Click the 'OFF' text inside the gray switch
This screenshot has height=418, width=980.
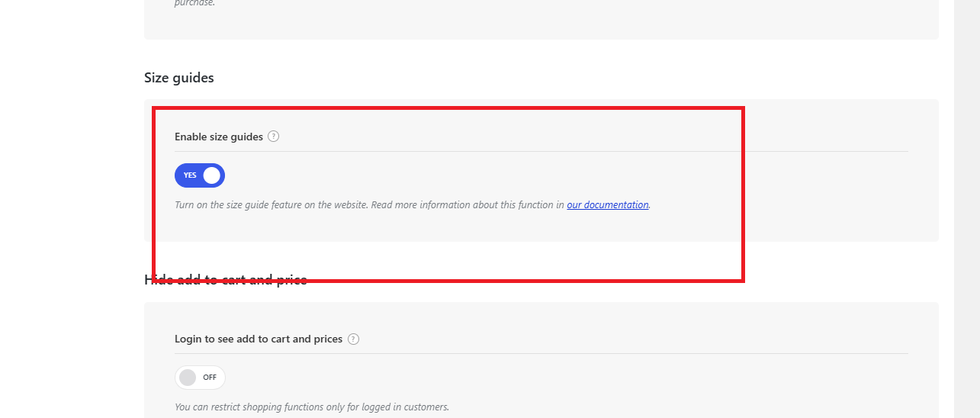click(210, 378)
